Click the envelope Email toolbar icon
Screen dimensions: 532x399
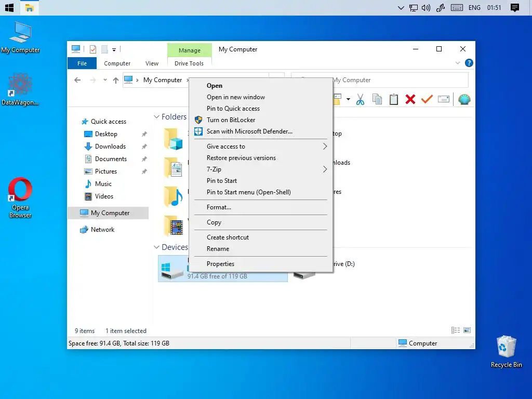click(x=444, y=99)
